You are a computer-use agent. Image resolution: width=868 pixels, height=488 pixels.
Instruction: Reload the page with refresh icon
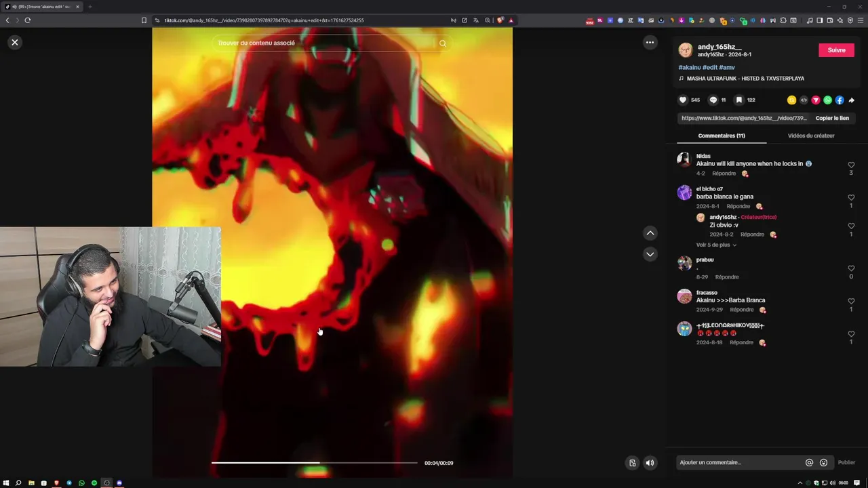tap(28, 20)
